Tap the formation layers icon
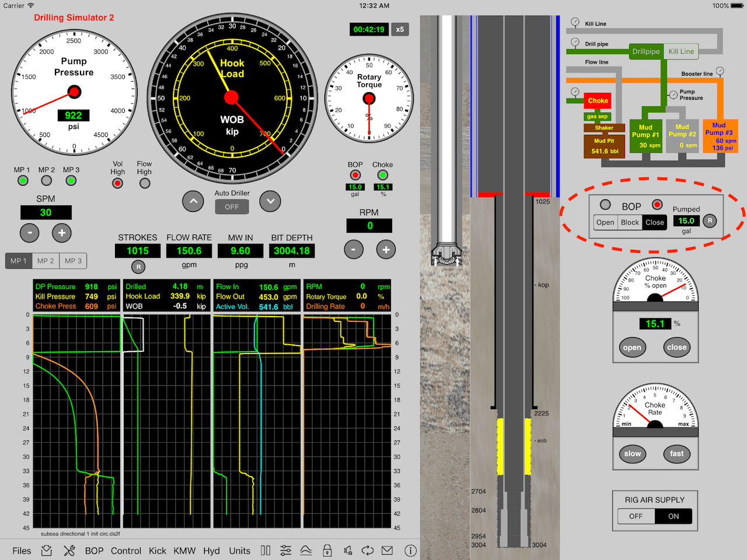 306,551
